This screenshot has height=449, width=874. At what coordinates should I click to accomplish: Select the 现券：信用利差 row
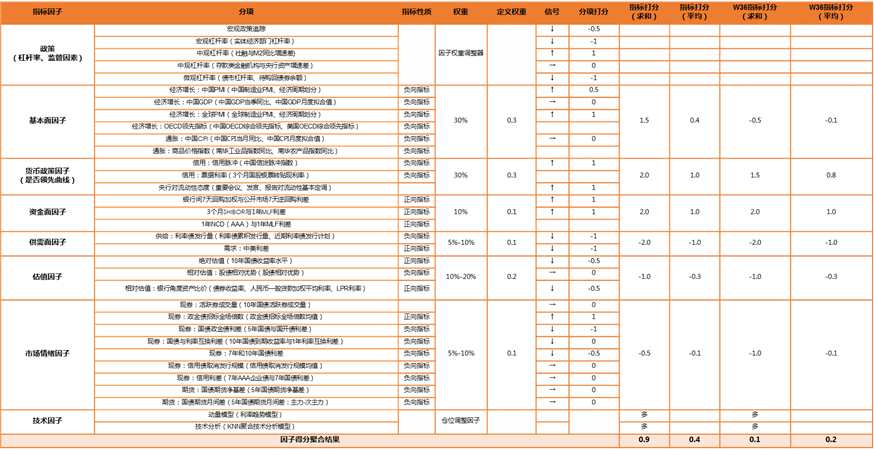pyautogui.click(x=246, y=378)
